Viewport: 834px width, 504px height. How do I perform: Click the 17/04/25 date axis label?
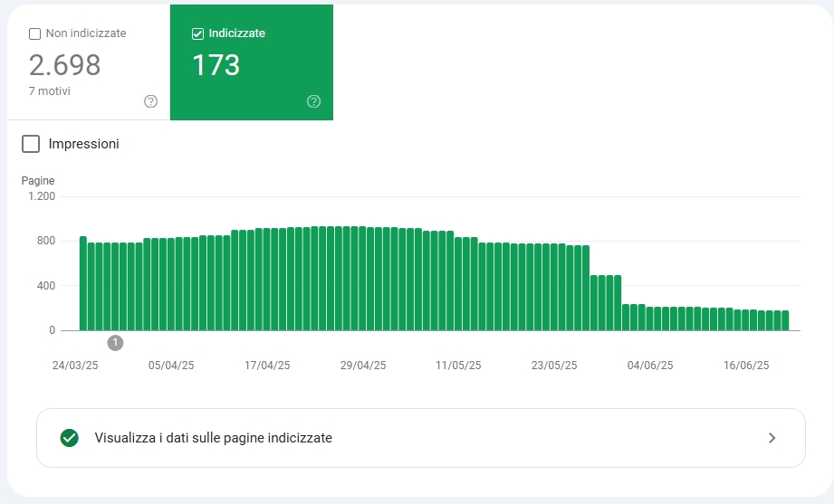click(267, 366)
